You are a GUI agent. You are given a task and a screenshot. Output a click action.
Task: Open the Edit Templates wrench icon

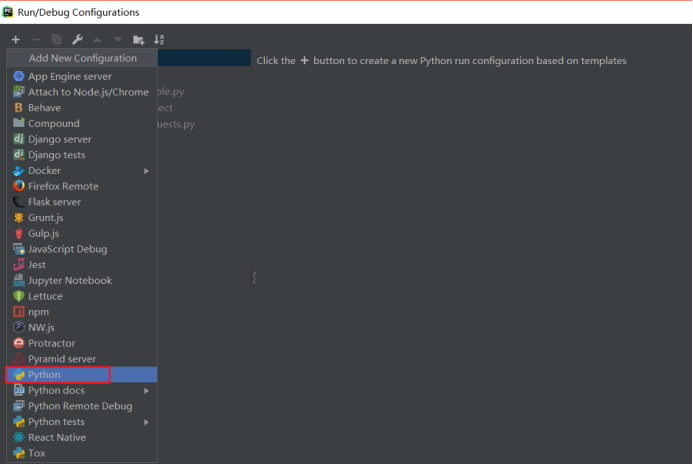click(x=77, y=40)
